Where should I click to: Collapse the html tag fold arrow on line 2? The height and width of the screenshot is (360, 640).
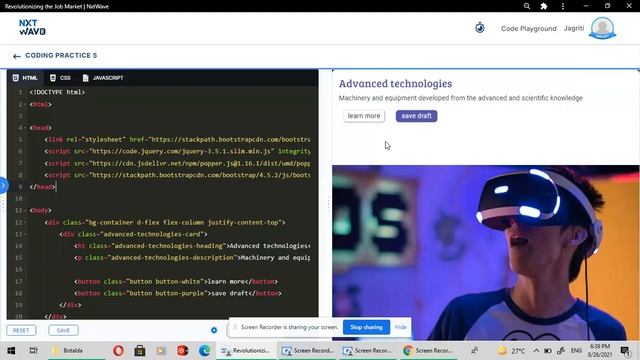tap(25, 104)
